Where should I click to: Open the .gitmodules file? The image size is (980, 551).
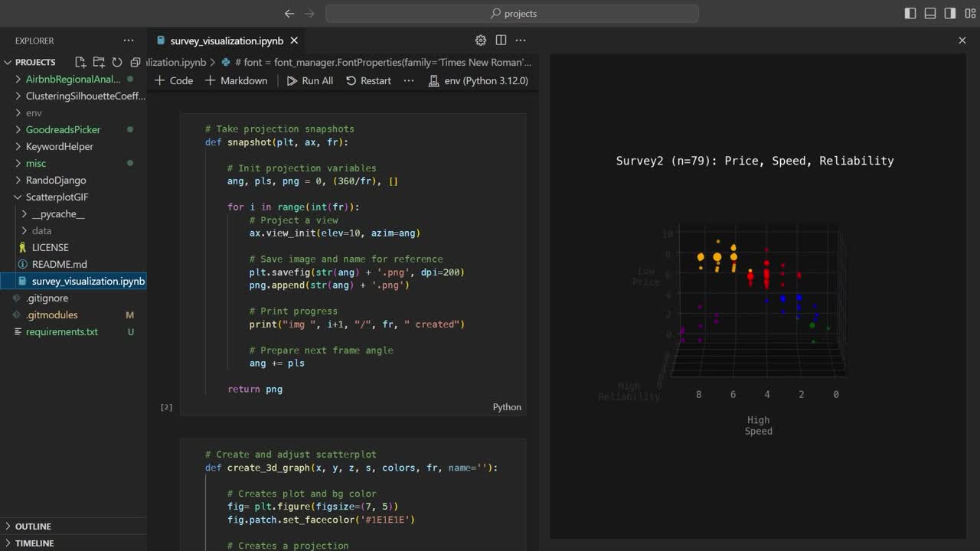(x=73, y=315)
